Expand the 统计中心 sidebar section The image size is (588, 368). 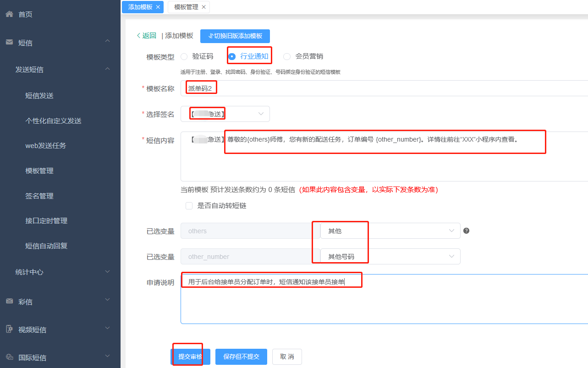(108, 271)
